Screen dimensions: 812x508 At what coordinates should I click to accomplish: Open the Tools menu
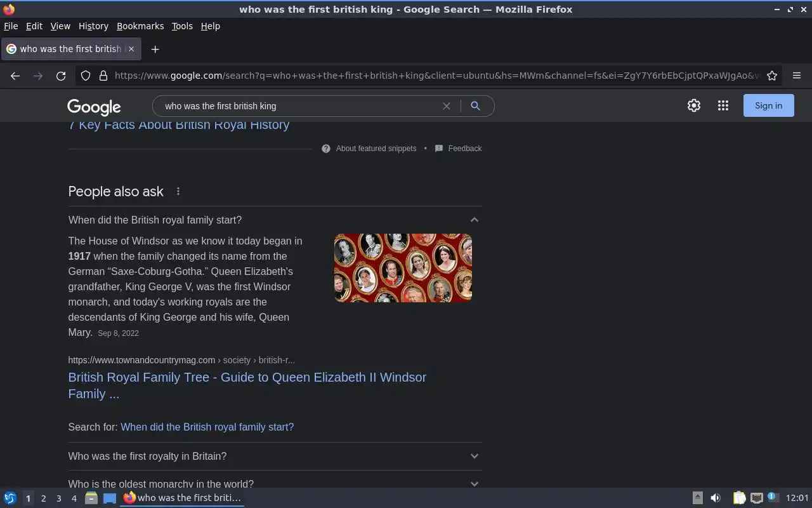coord(182,26)
